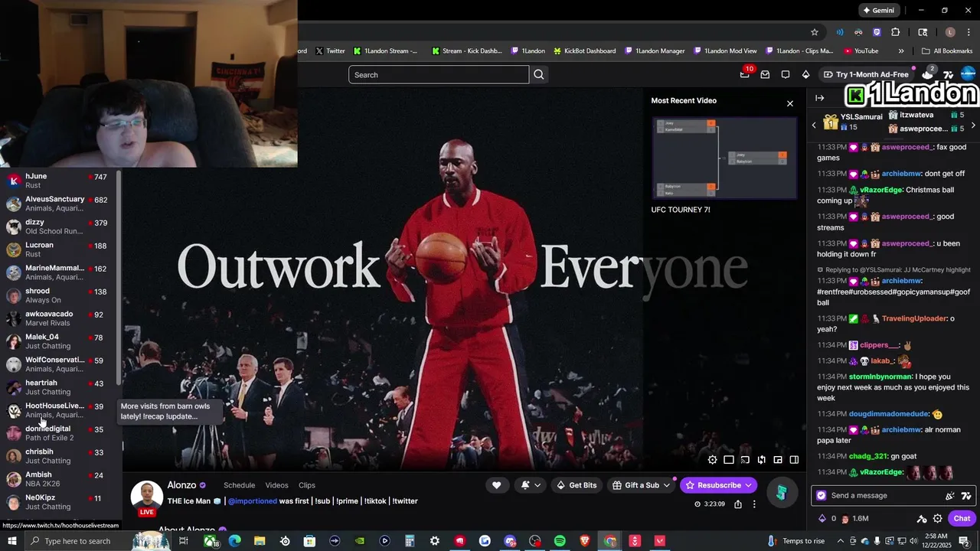Click the Gemini button in title bar
The width and height of the screenshot is (980, 551).
[x=878, y=11]
